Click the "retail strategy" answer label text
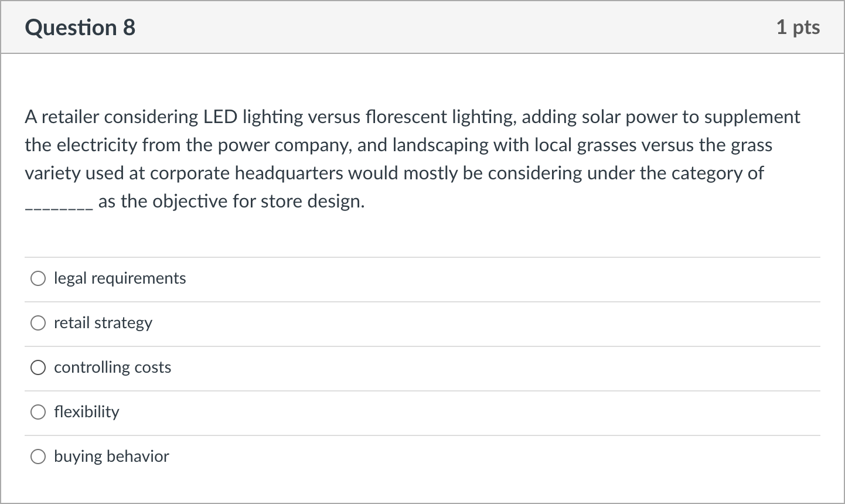Viewport: 845px width, 504px height. tap(103, 323)
